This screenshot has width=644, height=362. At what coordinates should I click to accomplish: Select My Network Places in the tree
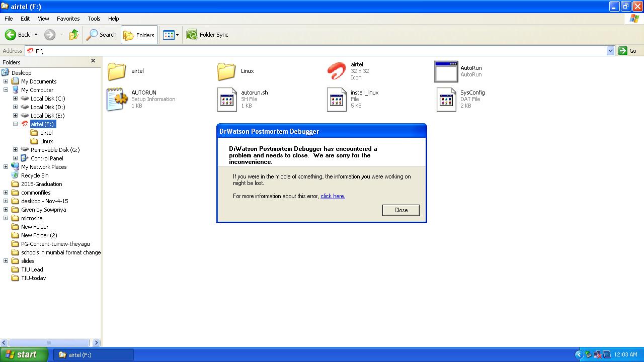(x=44, y=167)
